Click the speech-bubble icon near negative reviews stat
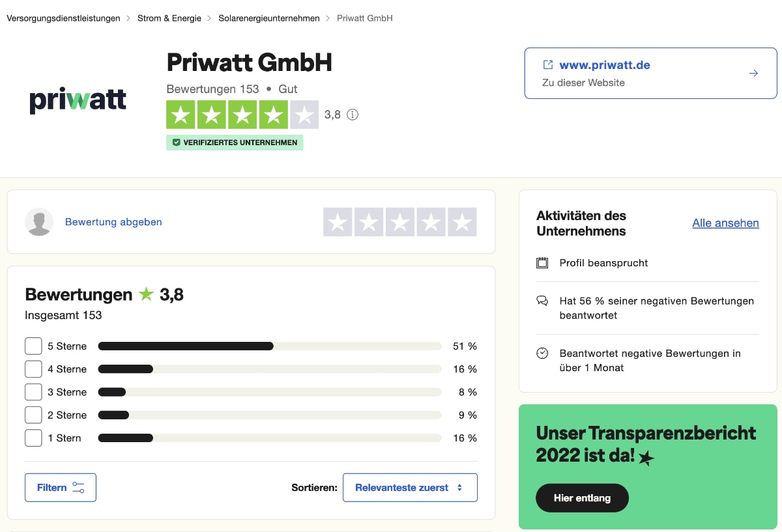This screenshot has height=532, width=782. (542, 301)
